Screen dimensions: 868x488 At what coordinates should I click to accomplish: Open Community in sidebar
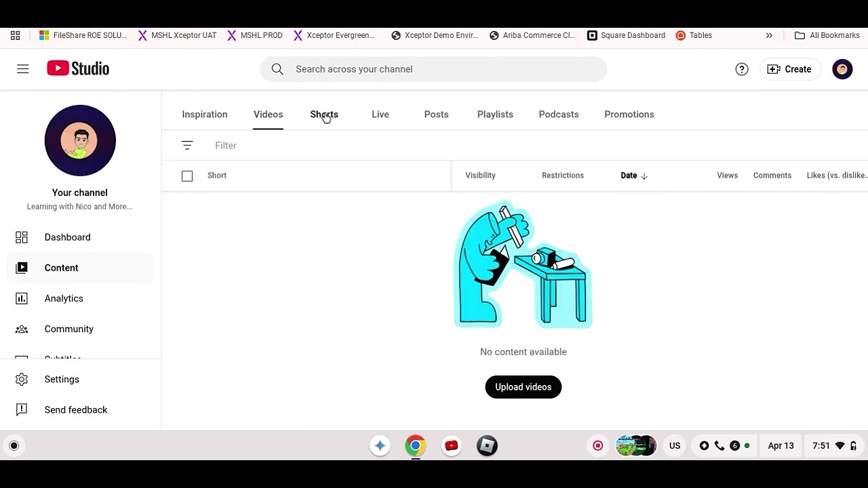coord(80,329)
